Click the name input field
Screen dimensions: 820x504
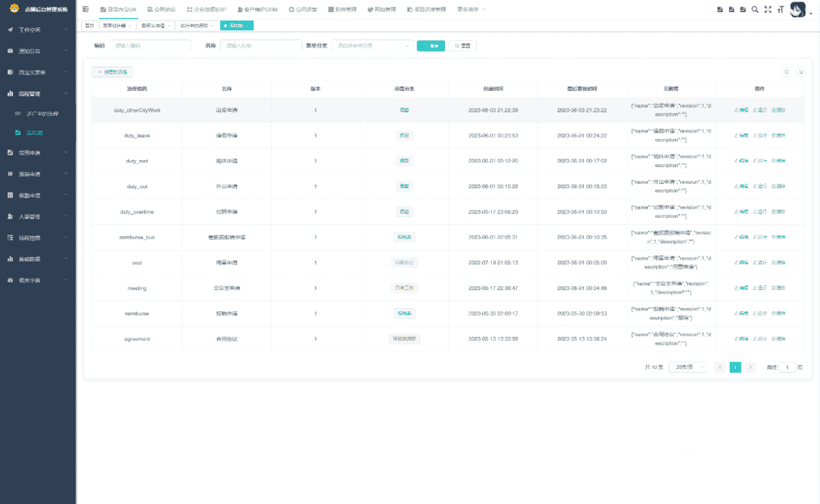(x=260, y=46)
